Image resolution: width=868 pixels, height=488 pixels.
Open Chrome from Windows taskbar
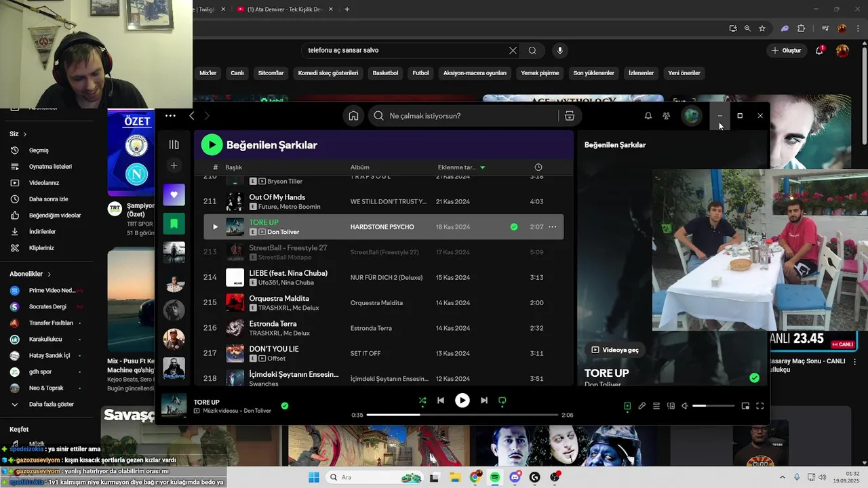475,477
